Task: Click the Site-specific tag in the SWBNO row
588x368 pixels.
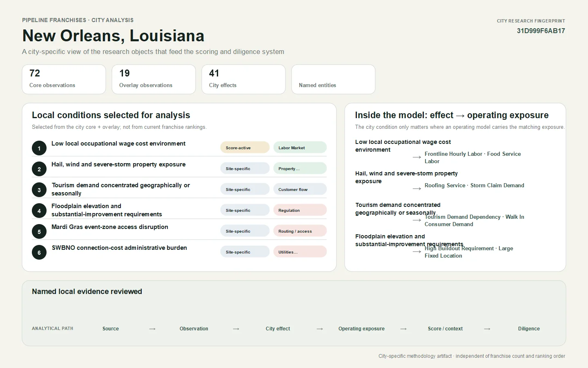Action: 245,252
